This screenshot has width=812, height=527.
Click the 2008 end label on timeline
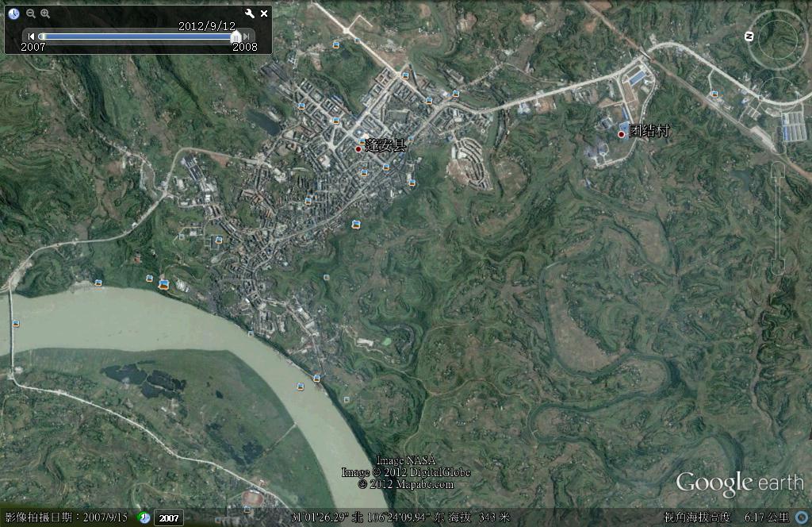[x=244, y=47]
